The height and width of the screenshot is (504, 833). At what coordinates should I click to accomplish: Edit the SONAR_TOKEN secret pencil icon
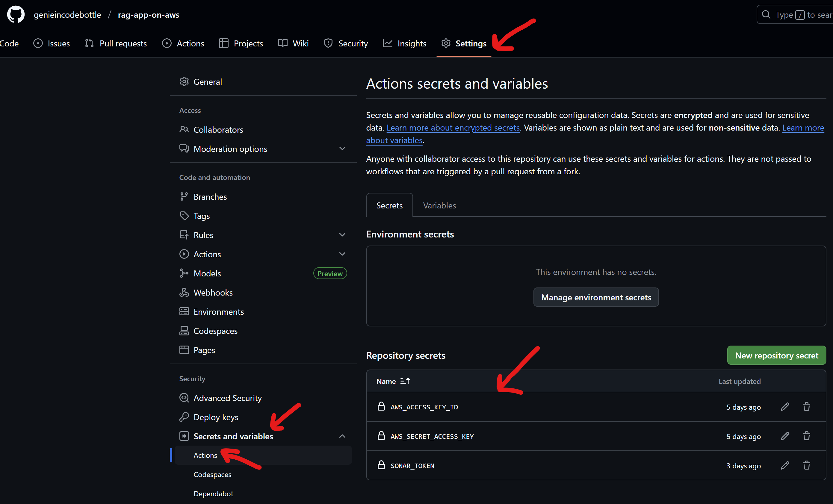(785, 465)
